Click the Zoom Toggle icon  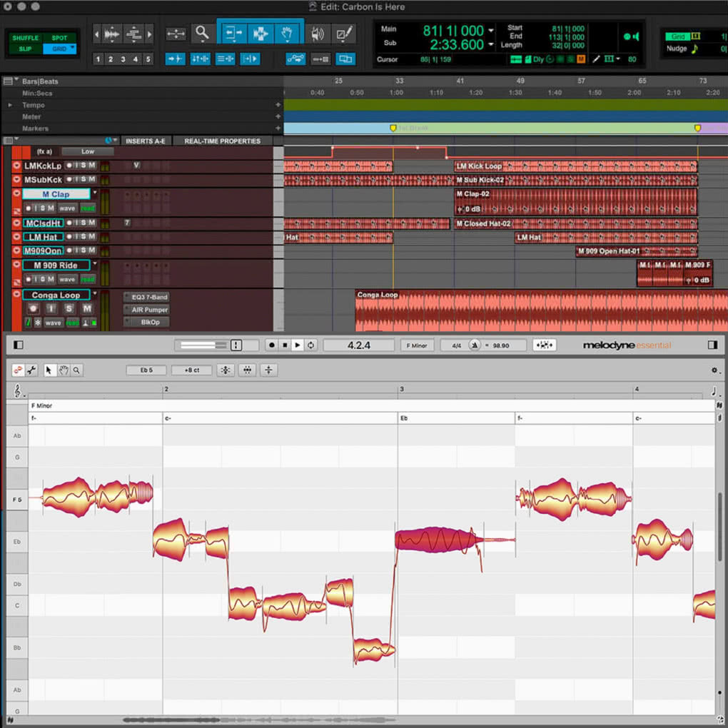point(176,34)
